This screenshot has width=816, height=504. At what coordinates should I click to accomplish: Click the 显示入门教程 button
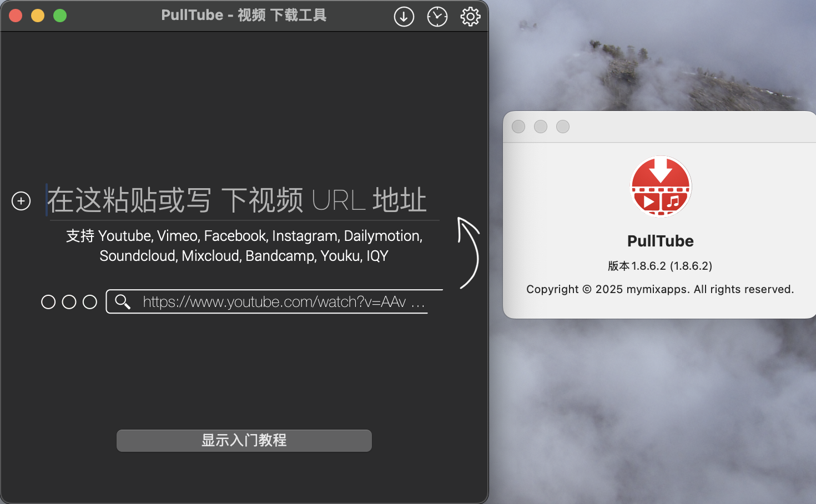[x=244, y=441]
